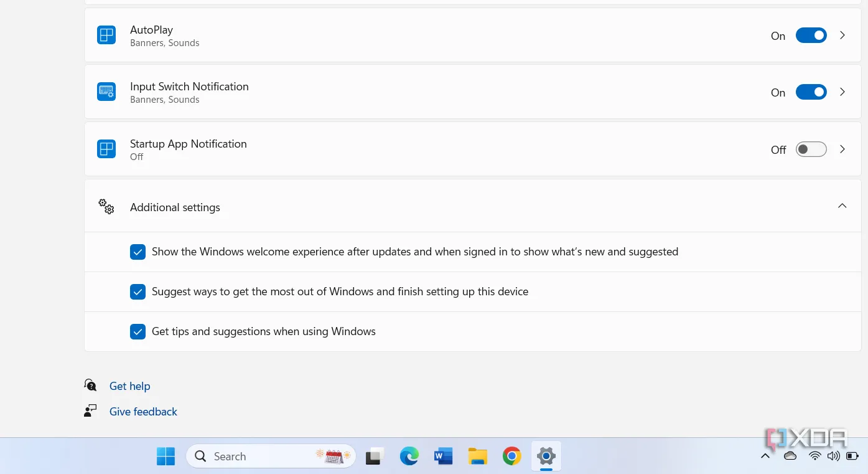Click the Startup App Notification title
This screenshot has width=868, height=474.
tap(189, 144)
